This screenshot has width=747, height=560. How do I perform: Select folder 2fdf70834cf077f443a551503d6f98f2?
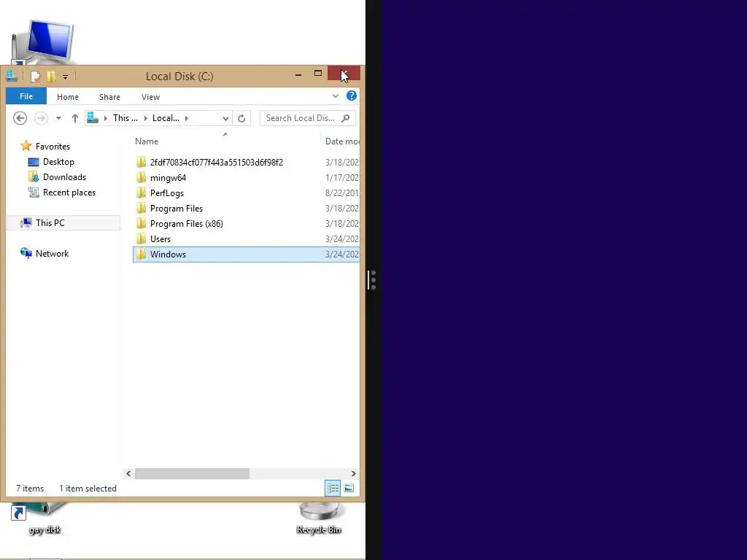216,163
